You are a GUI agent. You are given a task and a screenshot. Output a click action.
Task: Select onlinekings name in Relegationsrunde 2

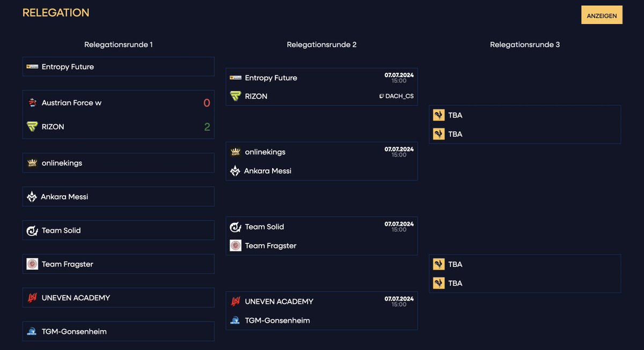point(265,152)
